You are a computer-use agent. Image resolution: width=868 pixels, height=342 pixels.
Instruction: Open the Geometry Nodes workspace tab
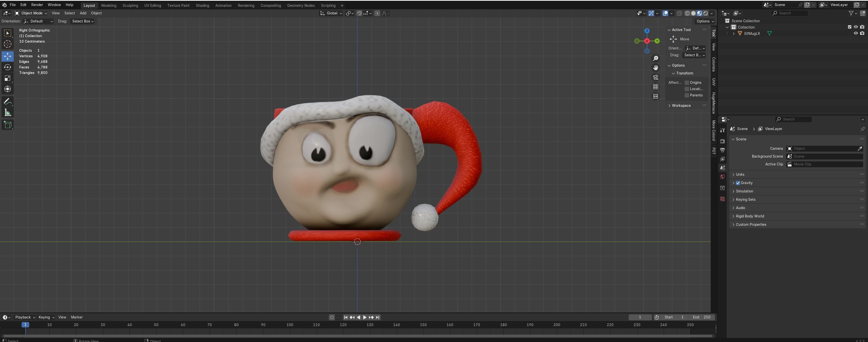(301, 5)
